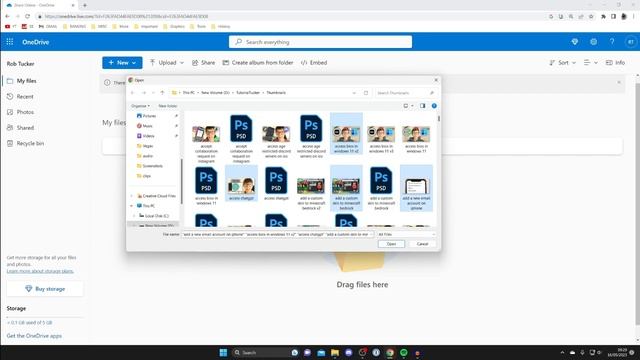Image resolution: width=640 pixels, height=360 pixels.
Task: Open the All Files type dropdown
Action: point(406,234)
